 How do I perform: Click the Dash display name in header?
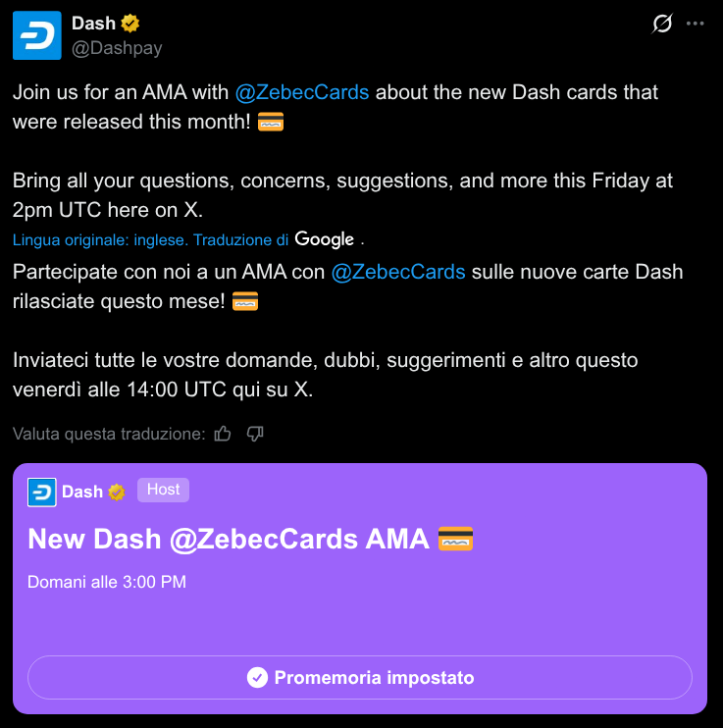(x=93, y=24)
